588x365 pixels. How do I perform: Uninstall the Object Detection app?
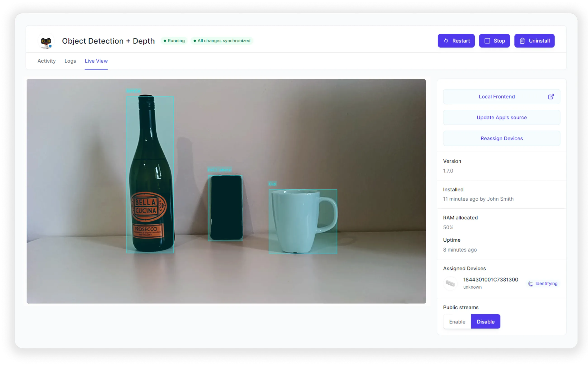pyautogui.click(x=534, y=41)
